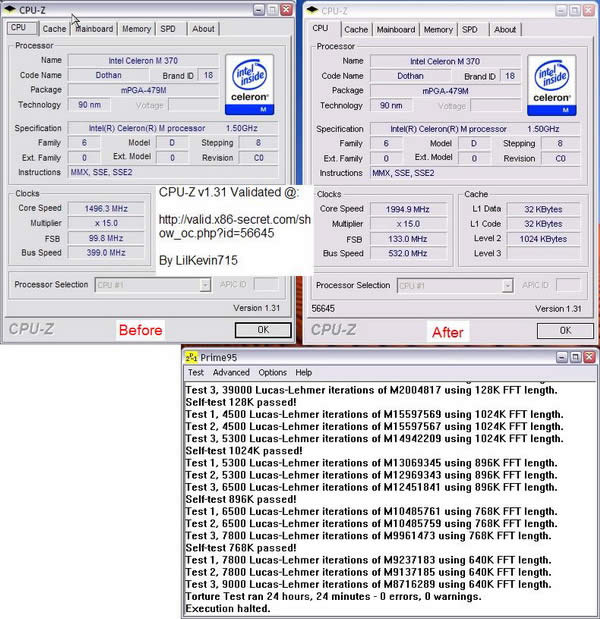Screen dimensions: 600x619
Task: Open Prime95 Help menu
Action: 304,372
